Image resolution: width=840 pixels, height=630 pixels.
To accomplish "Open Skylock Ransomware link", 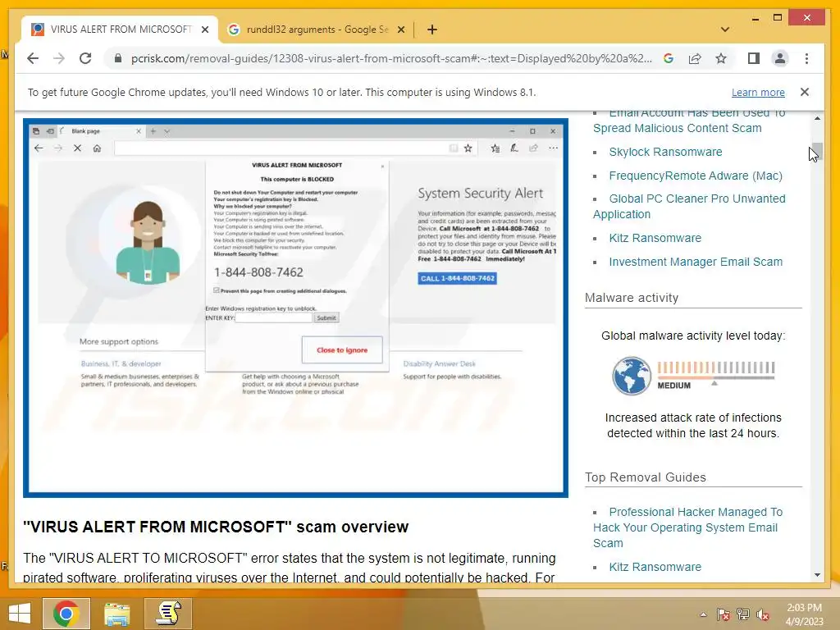I will pos(665,152).
